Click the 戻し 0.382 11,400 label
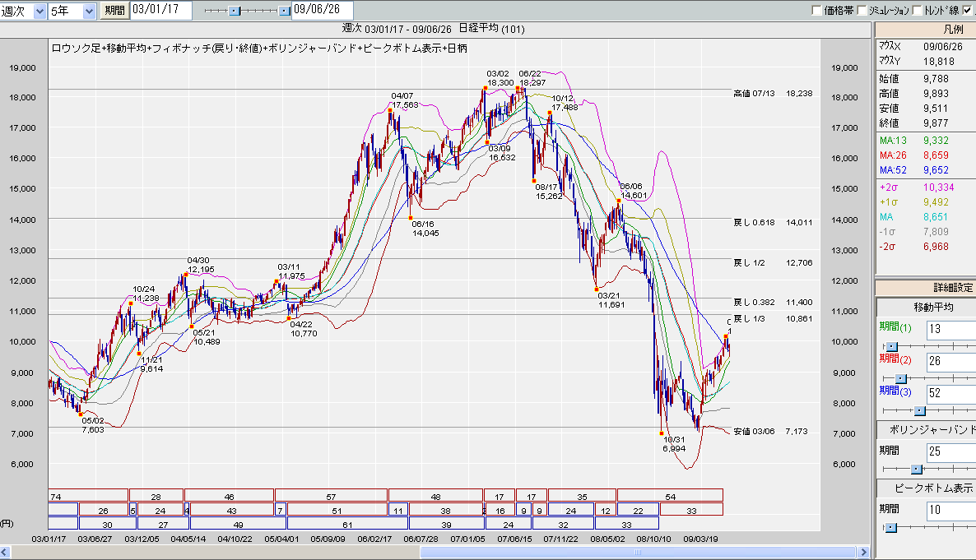The width and height of the screenshot is (976, 560). 773,303
